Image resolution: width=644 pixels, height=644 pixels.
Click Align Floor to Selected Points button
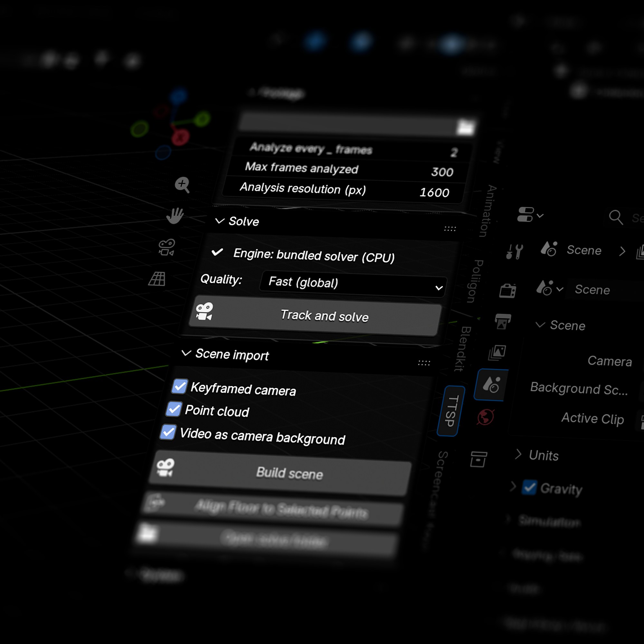coord(273,508)
